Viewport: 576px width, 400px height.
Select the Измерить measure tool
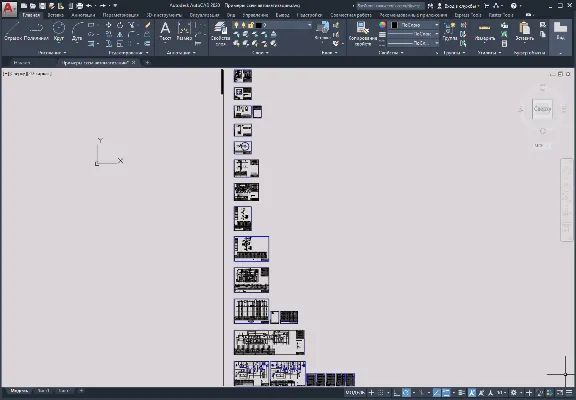click(x=485, y=31)
